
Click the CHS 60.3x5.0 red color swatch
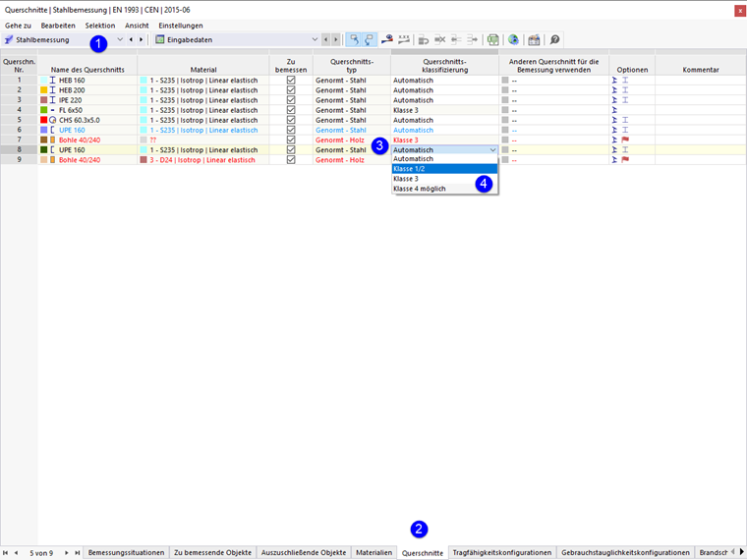pos(44,120)
